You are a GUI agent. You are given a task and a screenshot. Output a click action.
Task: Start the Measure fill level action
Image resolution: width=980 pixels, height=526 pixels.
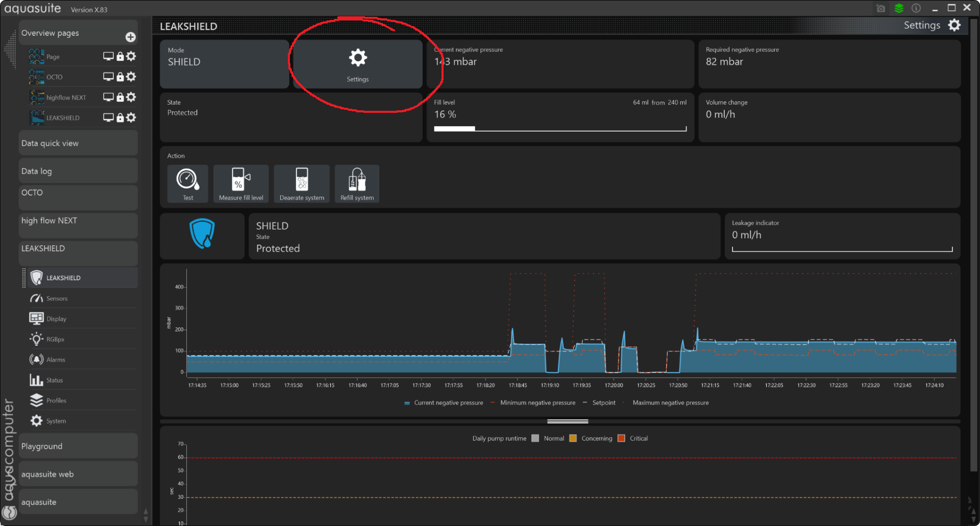tap(241, 183)
